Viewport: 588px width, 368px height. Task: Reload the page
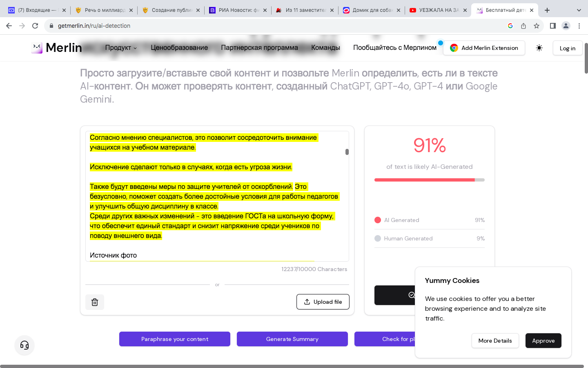(x=35, y=26)
